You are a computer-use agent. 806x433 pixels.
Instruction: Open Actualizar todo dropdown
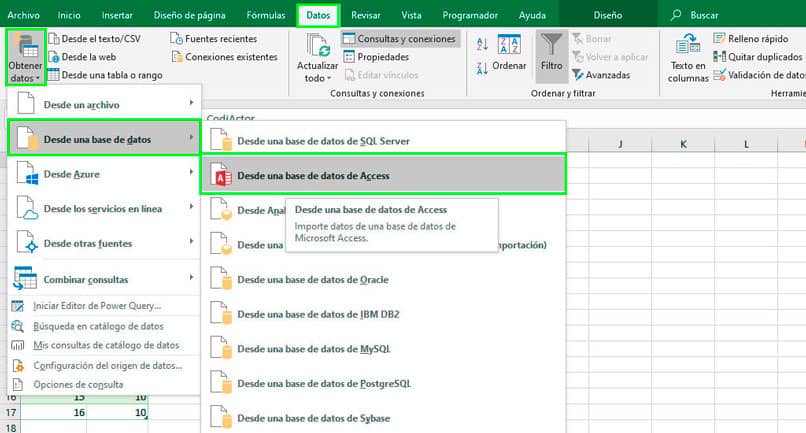[x=317, y=57]
